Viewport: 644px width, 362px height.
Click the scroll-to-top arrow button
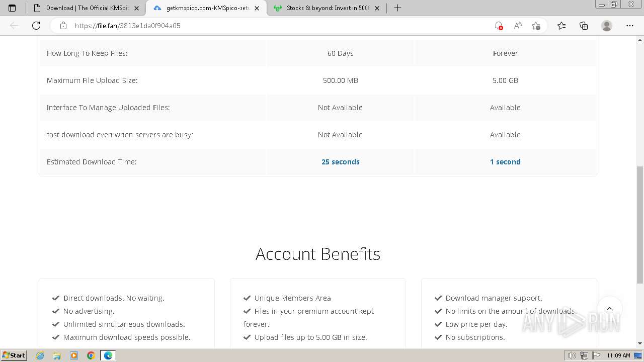click(x=610, y=309)
